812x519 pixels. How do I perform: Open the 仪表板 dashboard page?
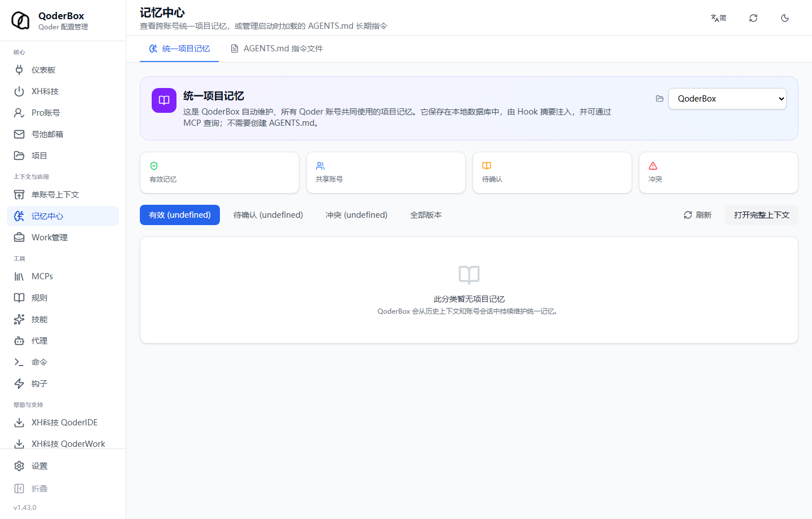coord(63,70)
